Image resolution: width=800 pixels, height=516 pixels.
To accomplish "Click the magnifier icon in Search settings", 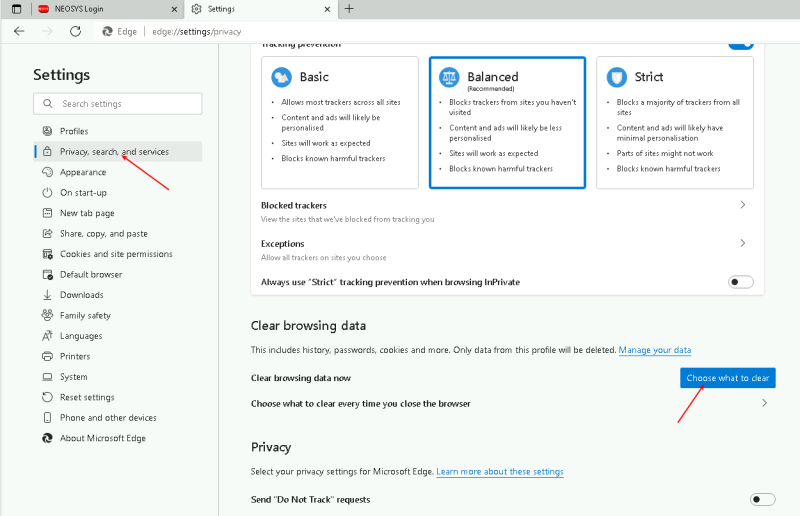I will (x=48, y=104).
